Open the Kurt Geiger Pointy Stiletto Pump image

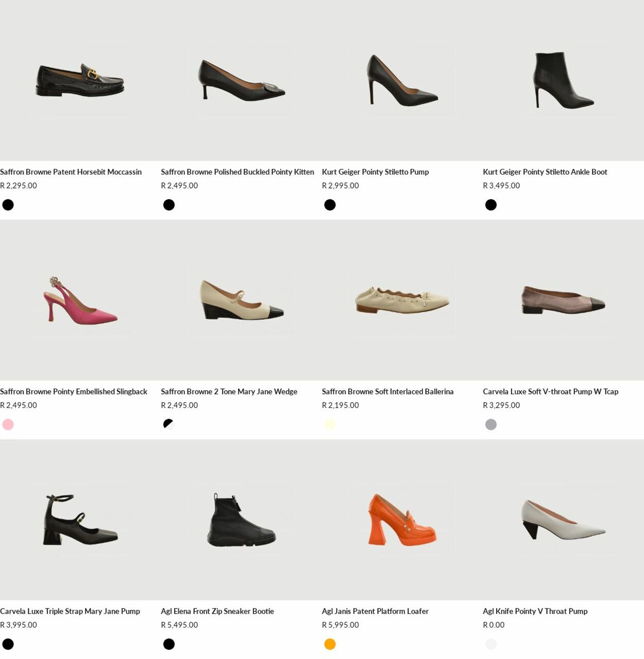(x=402, y=80)
